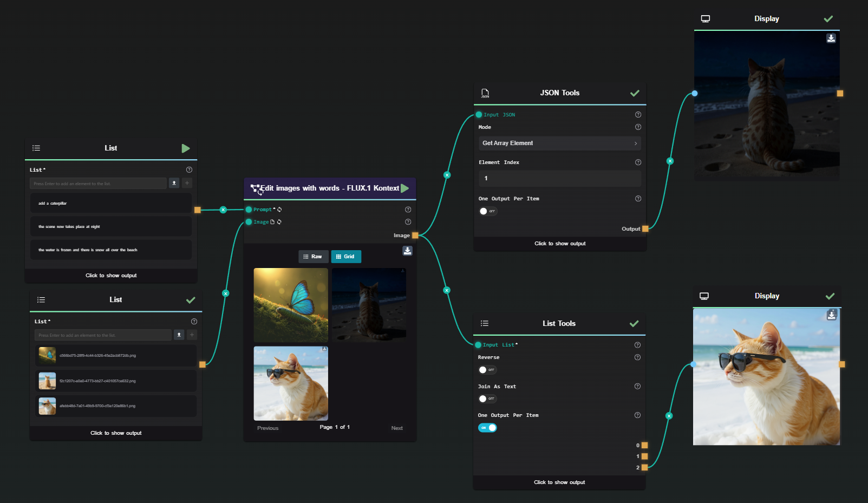
Task: Click the FLUX.1 Kontext node graph icon
Action: [256, 188]
